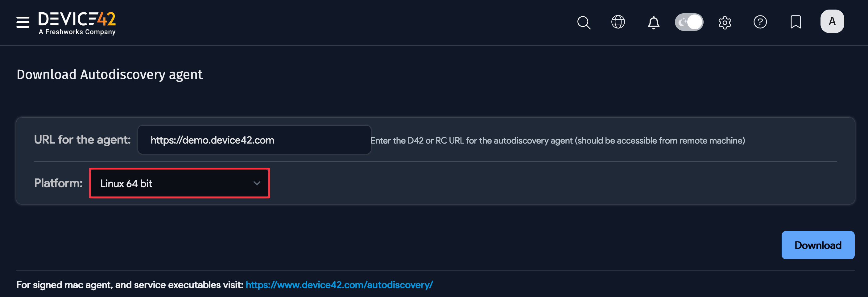Open the device42.com/autodiscovery link
Viewport: 868px width, 297px height.
point(339,285)
